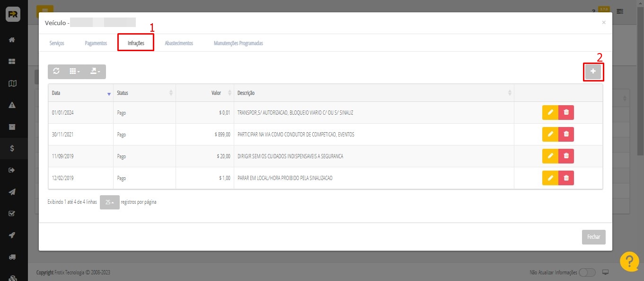Open the 25 records per page dropdown

point(110,202)
